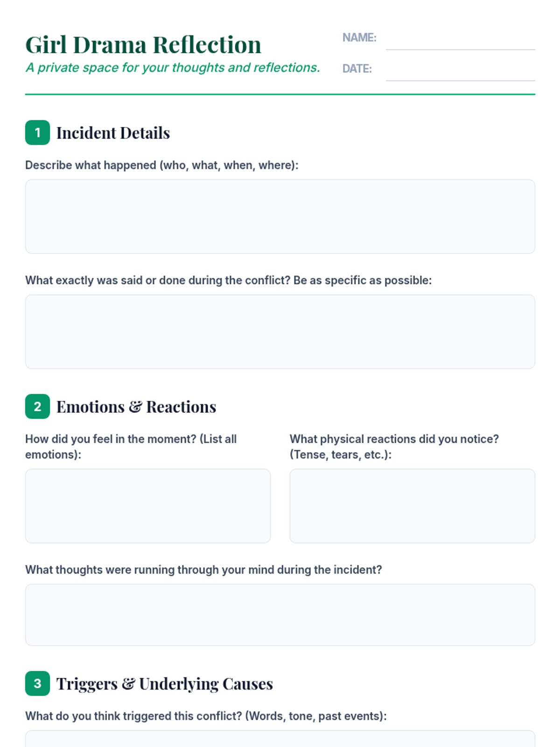The image size is (560, 747).
Task: Select the 'Emotions & Reactions' heading
Action: click(136, 407)
